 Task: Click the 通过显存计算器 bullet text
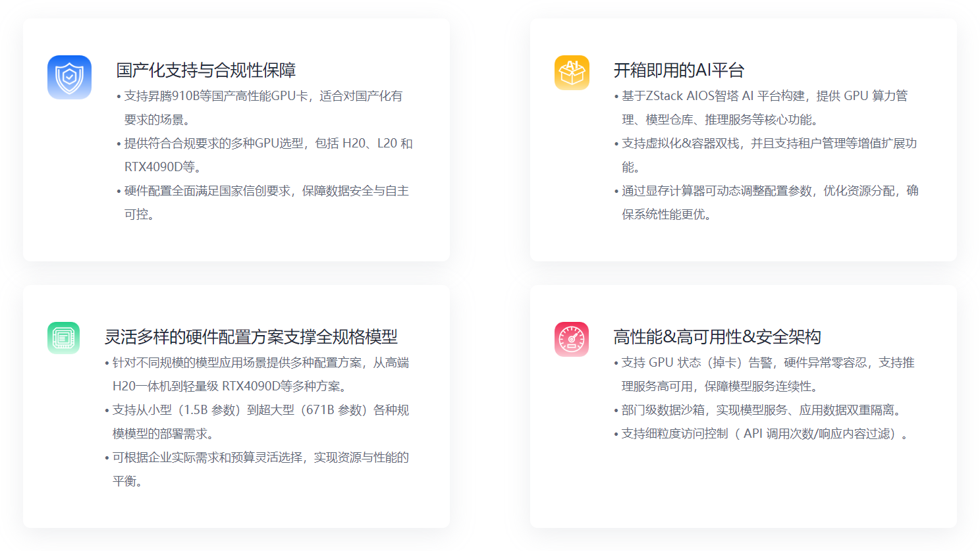(x=769, y=191)
